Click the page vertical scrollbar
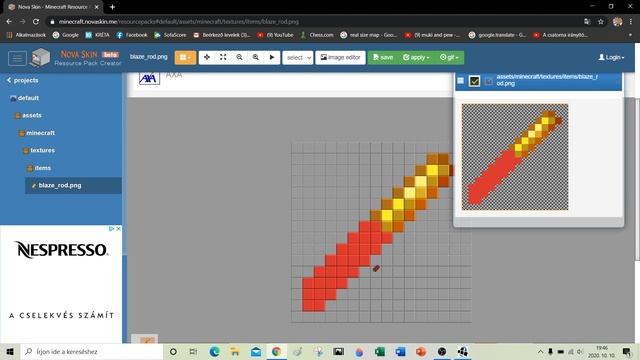Screen dimensions: 640x360 click(x=637, y=180)
